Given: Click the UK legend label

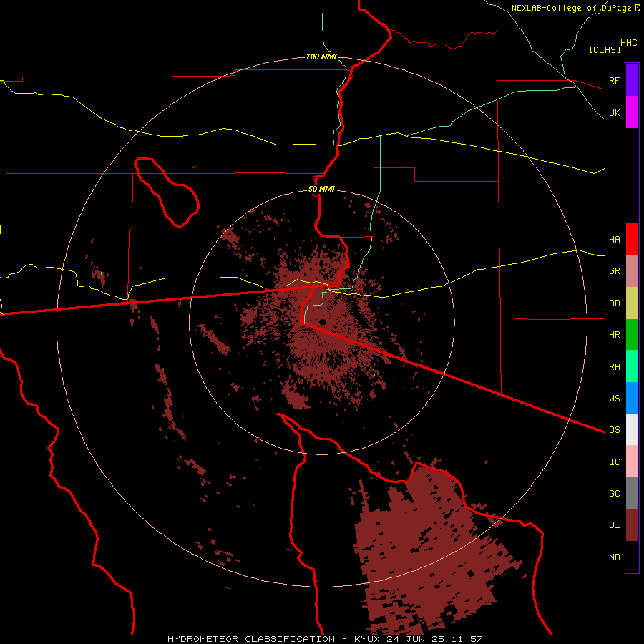Looking at the screenshot, I should (x=614, y=112).
